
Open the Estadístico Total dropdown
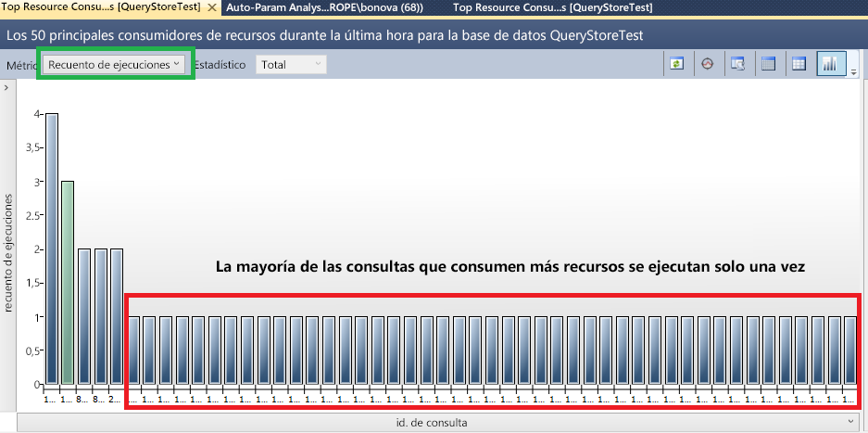(x=291, y=64)
